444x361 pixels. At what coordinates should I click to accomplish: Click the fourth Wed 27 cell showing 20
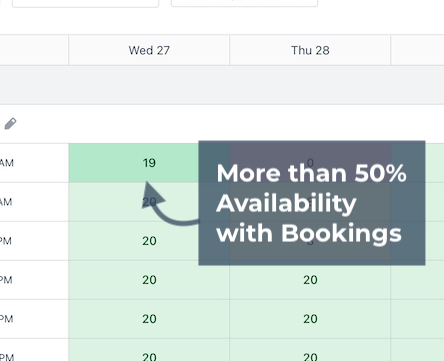pyautogui.click(x=149, y=319)
